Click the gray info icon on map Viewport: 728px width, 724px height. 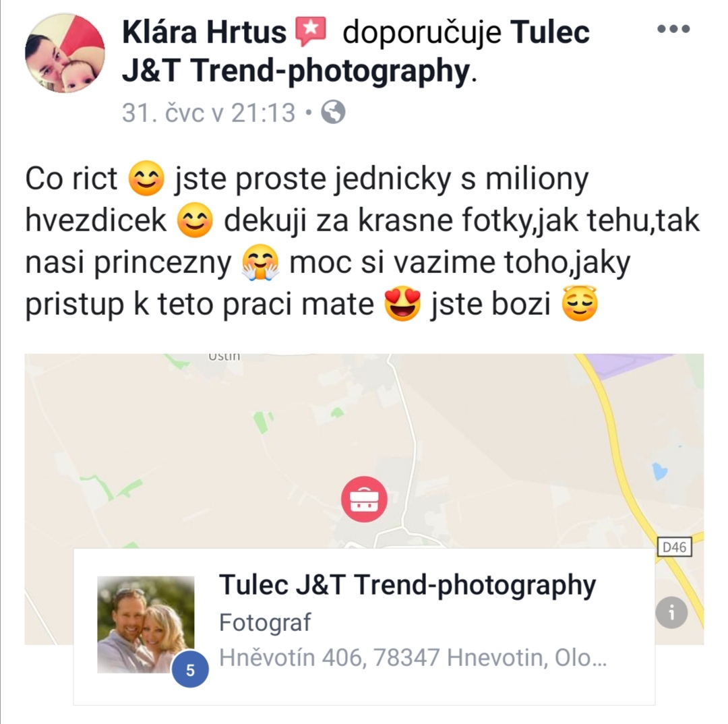click(x=671, y=613)
